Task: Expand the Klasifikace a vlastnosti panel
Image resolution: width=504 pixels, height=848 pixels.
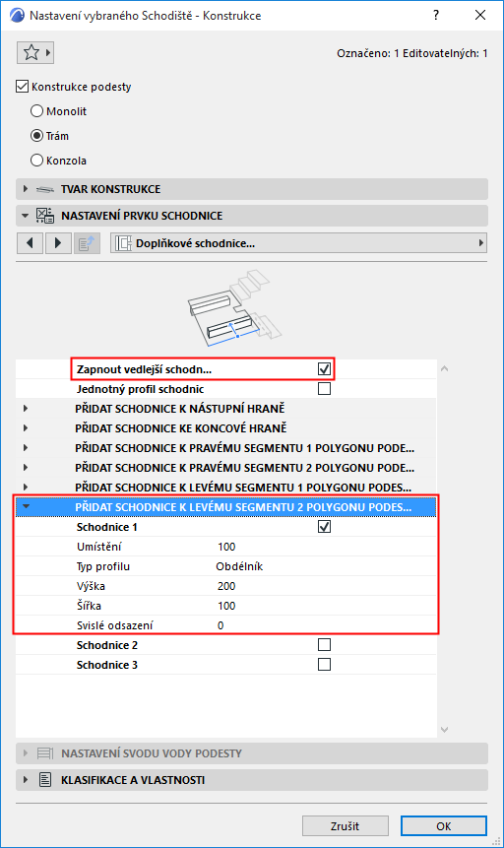Action: click(x=25, y=780)
